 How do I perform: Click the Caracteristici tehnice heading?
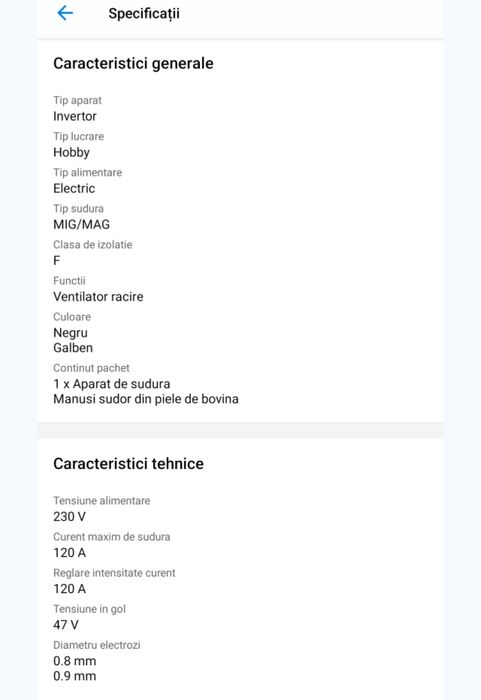[x=128, y=464]
